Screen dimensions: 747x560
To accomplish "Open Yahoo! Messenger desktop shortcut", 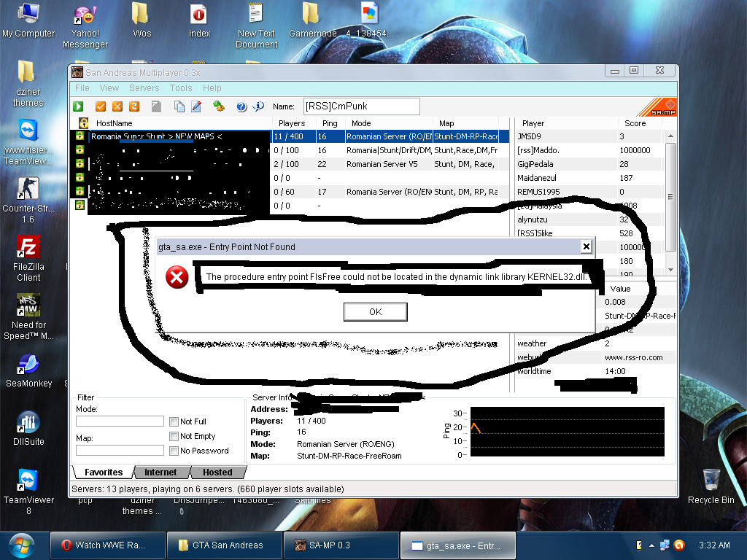I will coord(85,26).
